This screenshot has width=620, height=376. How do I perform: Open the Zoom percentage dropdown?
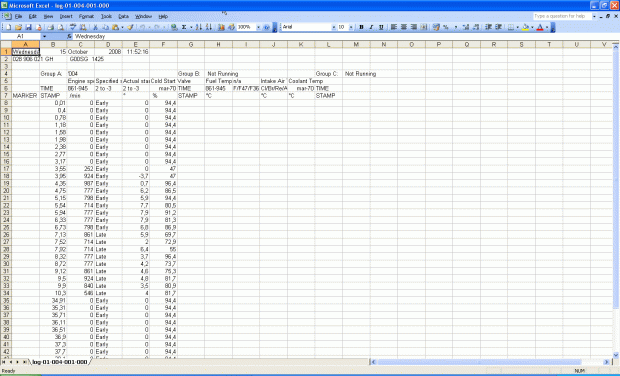click(258, 27)
